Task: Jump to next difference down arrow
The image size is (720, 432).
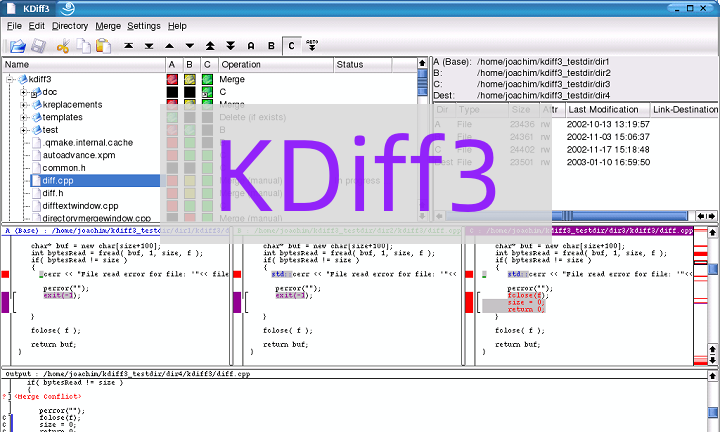Action: (x=189, y=46)
